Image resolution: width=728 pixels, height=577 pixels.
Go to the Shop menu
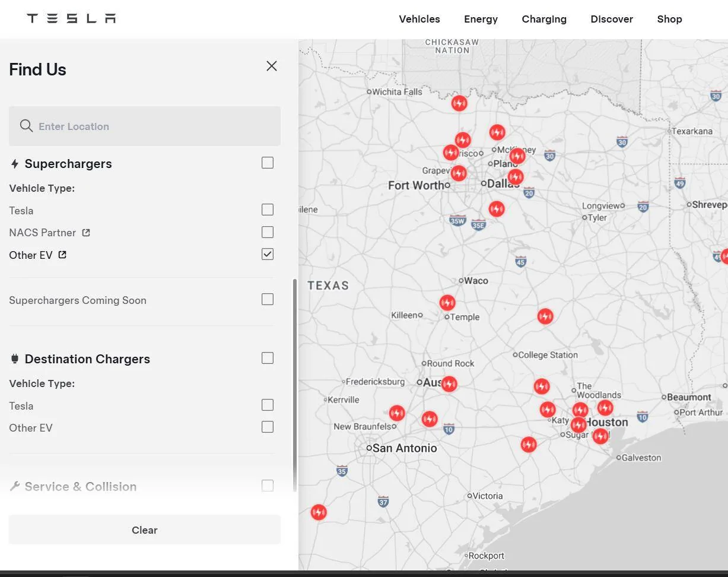(x=669, y=19)
